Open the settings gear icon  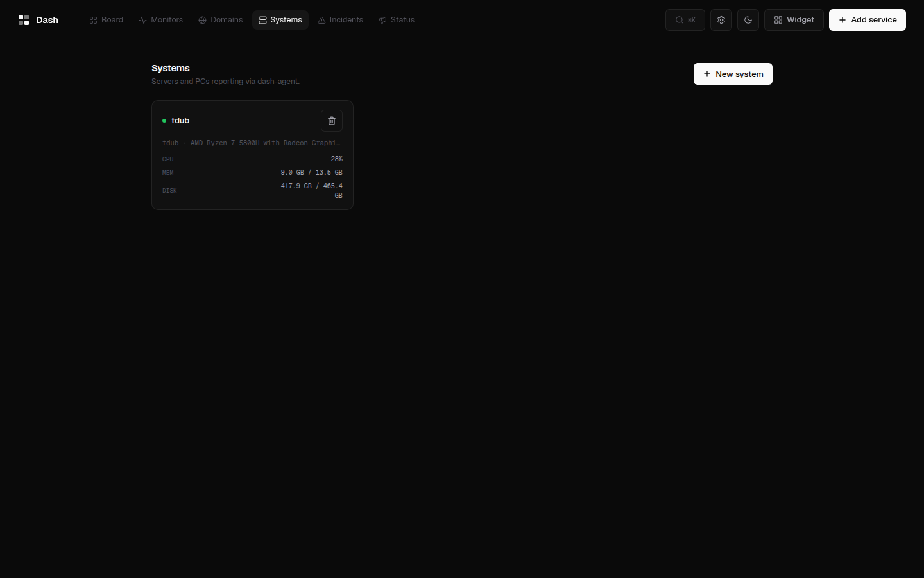[x=721, y=20]
